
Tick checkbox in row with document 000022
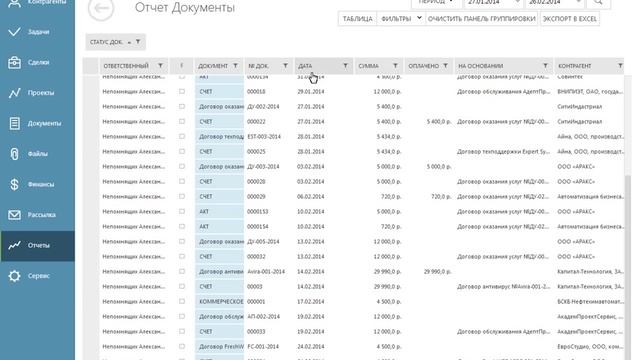click(182, 122)
